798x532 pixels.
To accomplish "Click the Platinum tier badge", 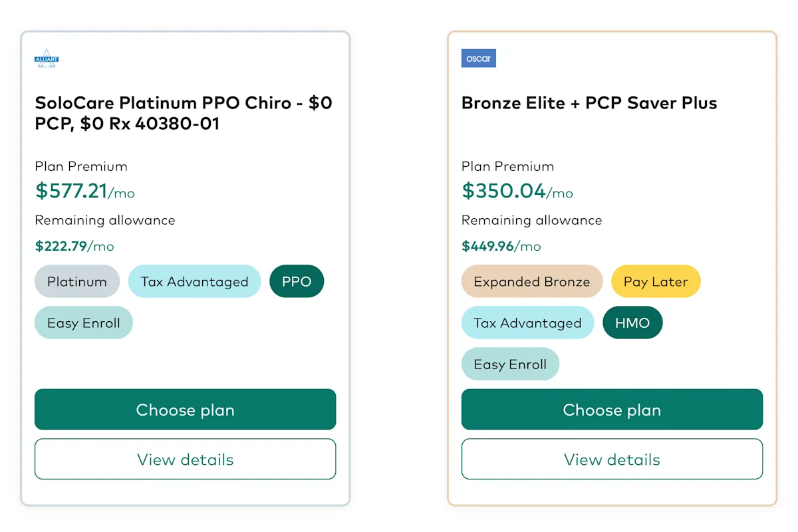I will tap(77, 281).
